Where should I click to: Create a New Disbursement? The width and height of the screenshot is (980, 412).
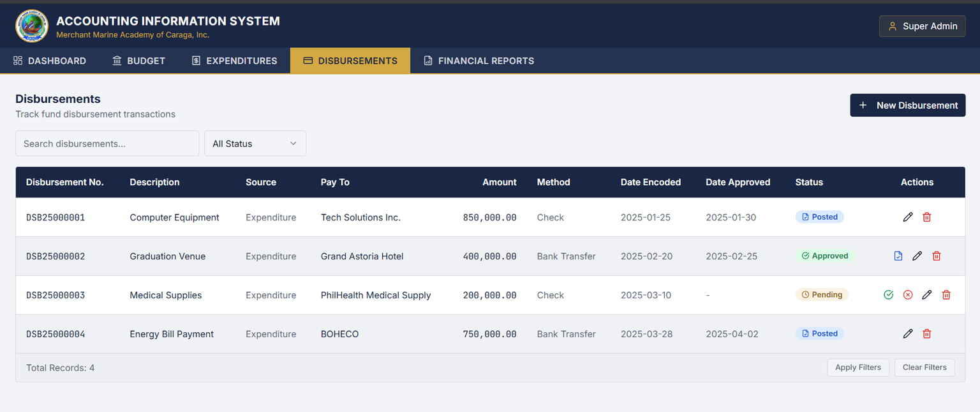point(908,105)
